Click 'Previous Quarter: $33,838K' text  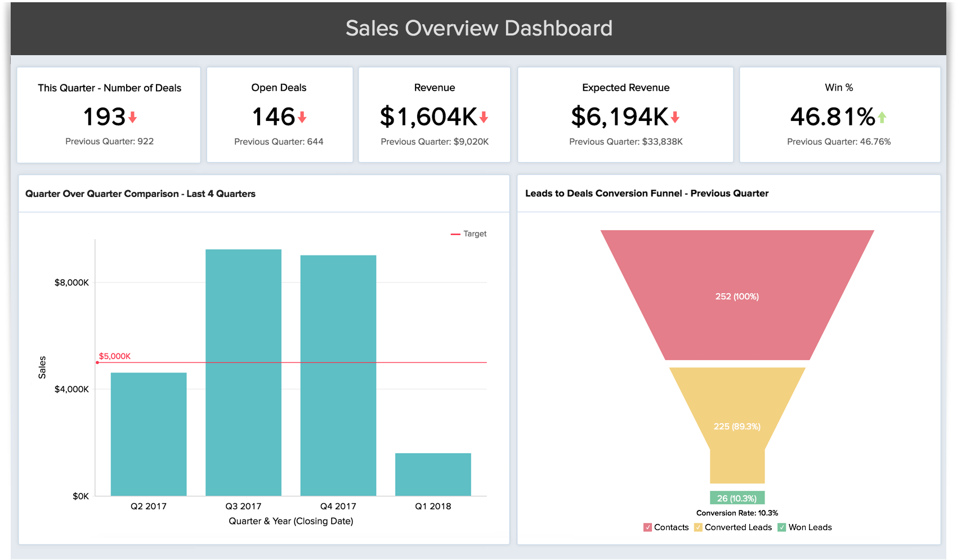pyautogui.click(x=626, y=141)
